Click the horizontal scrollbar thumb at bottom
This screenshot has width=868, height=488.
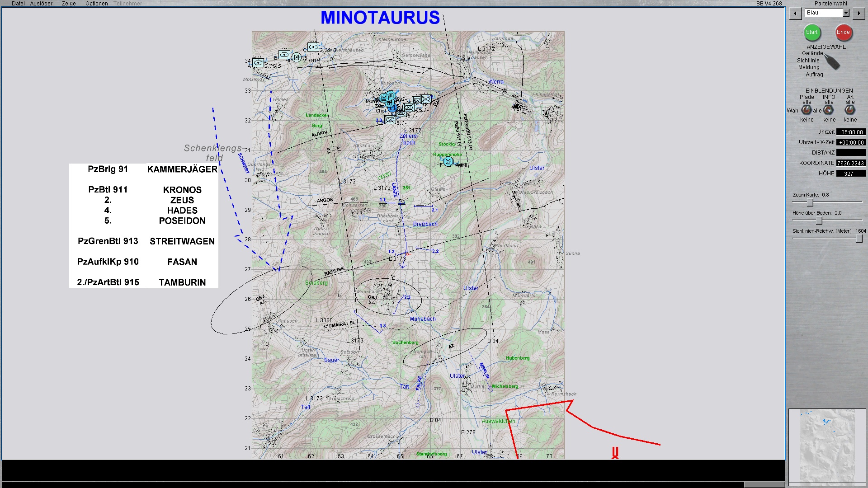764,485
